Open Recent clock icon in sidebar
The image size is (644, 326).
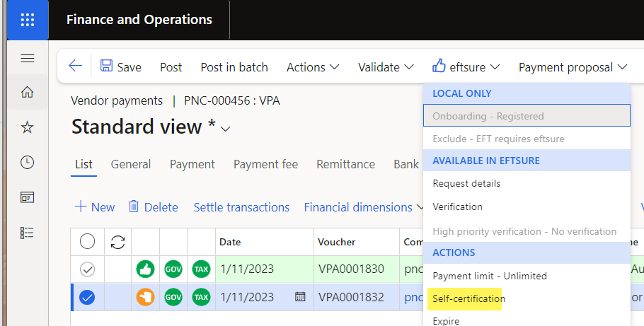(x=28, y=163)
